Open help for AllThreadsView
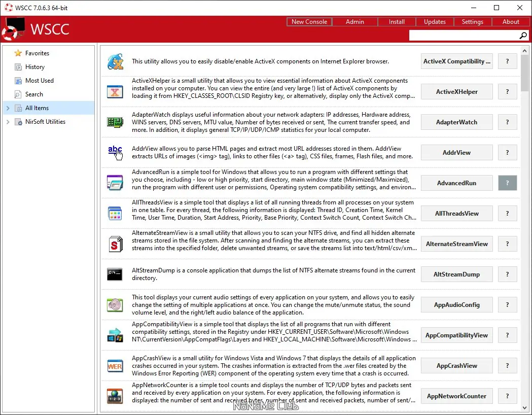Image resolution: width=532 pixels, height=415 pixels. pyautogui.click(x=507, y=214)
